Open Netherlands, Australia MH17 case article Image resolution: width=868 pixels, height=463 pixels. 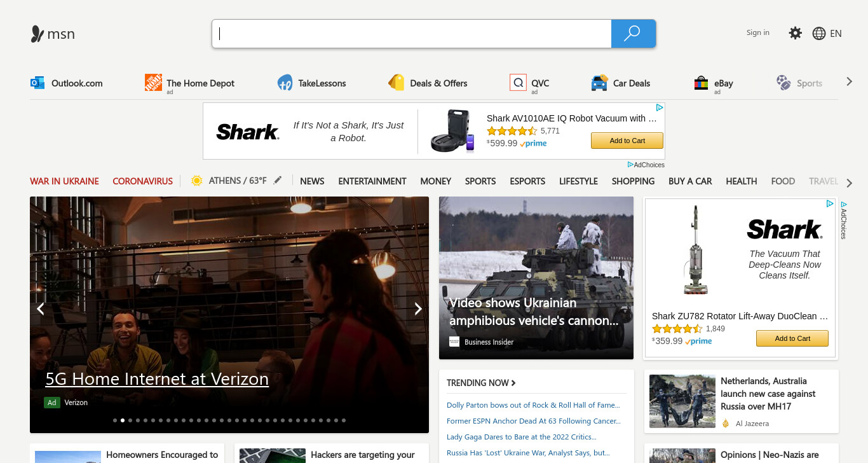point(768,394)
